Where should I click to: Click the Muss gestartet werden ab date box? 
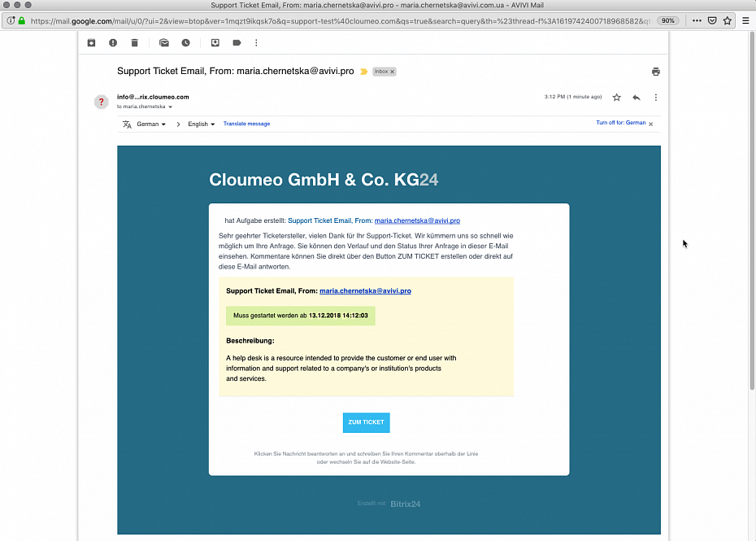click(301, 316)
